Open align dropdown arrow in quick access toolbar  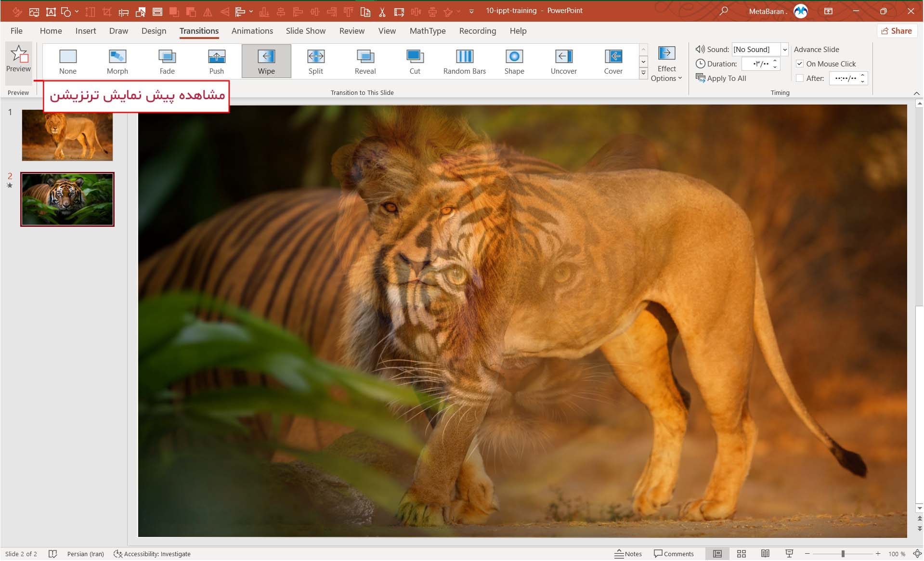coord(251,12)
